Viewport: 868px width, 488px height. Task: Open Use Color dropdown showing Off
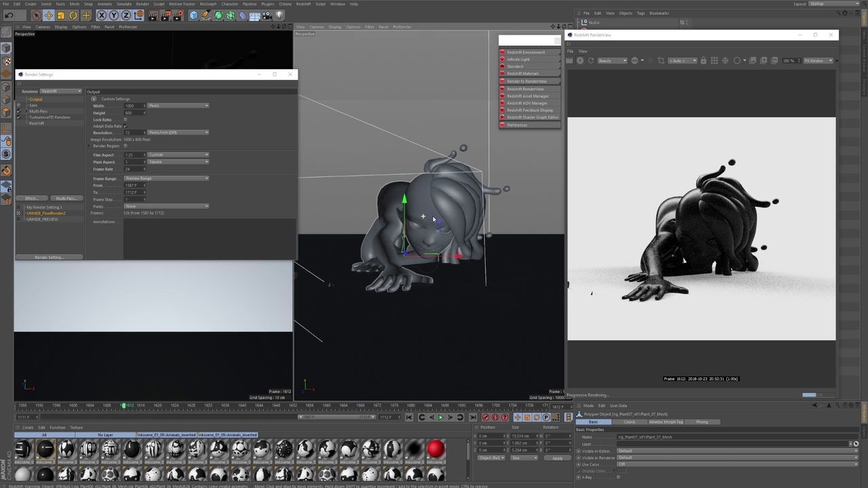click(x=738, y=464)
